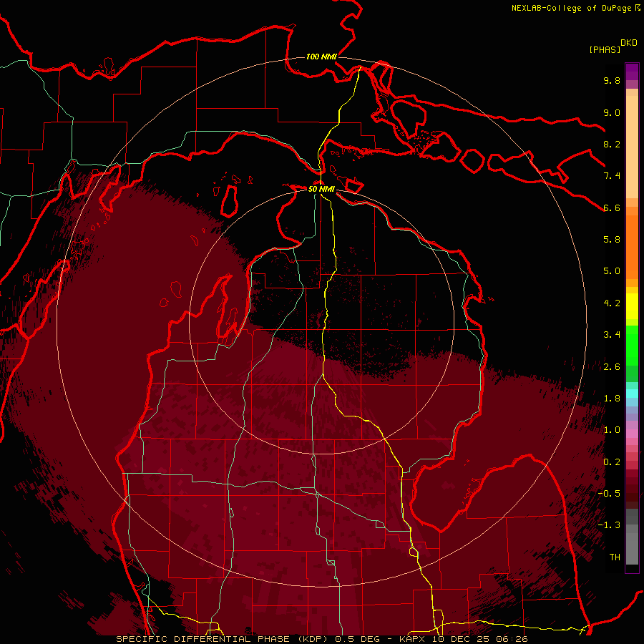Click the 9.0 value on color scale
This screenshot has height=644, width=644.
coord(612,113)
